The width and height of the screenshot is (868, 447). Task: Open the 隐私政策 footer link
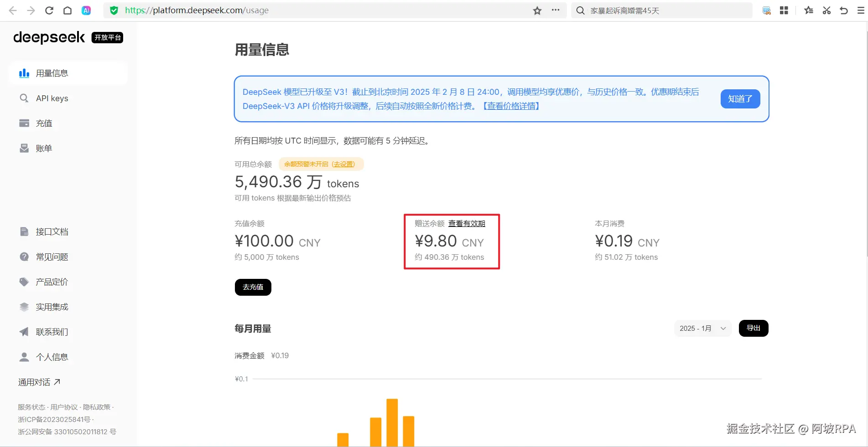[x=97, y=407]
